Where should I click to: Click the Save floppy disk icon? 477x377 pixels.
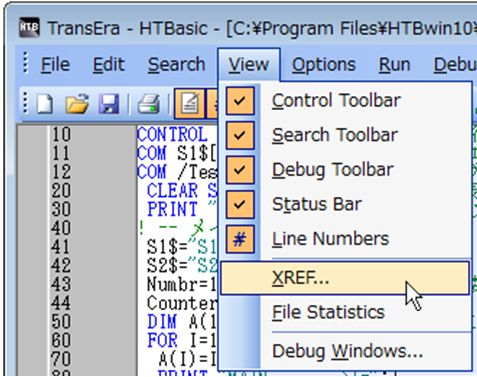coord(109,104)
